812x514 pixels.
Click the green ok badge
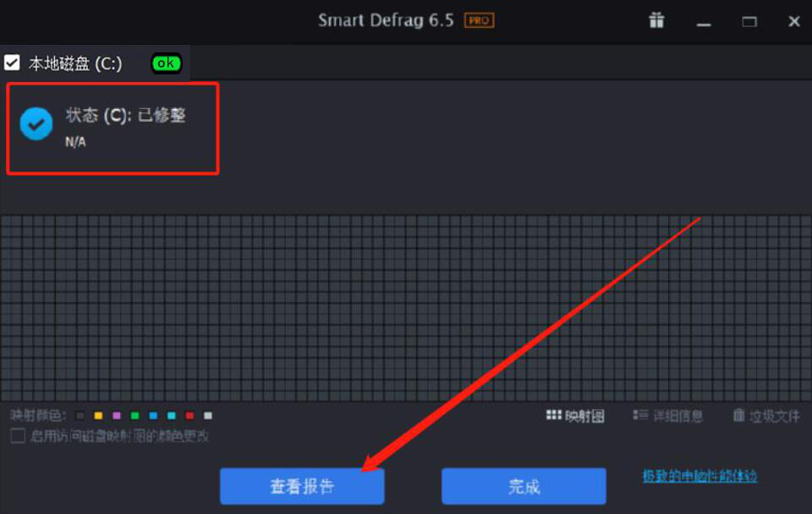tap(167, 63)
